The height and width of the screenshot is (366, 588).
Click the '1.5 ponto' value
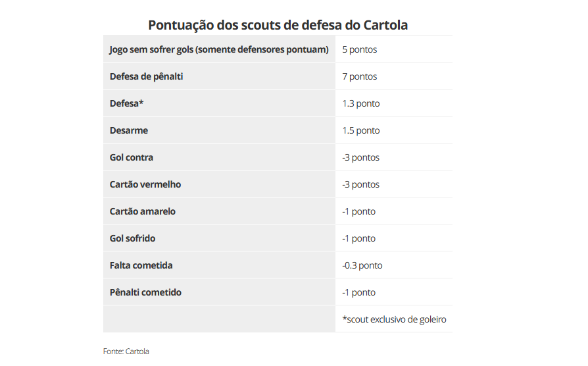tap(360, 130)
